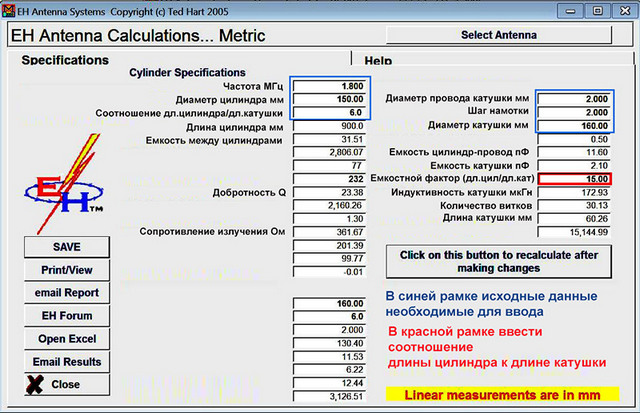Click the lower field showing 6.0
Screen dimensions: 640x413
tap(329, 316)
